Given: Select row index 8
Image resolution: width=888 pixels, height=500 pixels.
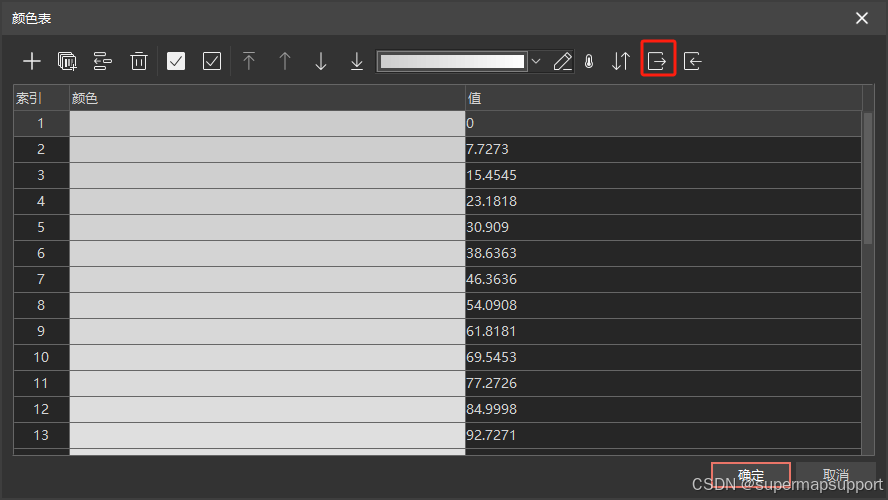Looking at the screenshot, I should (x=41, y=306).
